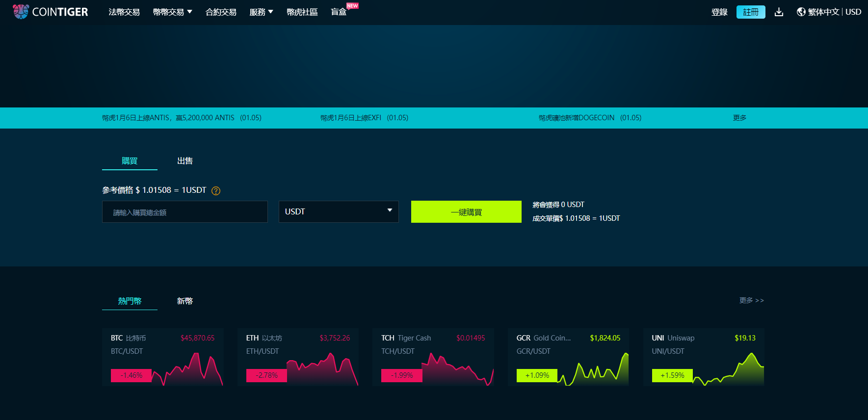Click the 將會獲得 0 USDT text
The height and width of the screenshot is (420, 868).
pos(558,205)
